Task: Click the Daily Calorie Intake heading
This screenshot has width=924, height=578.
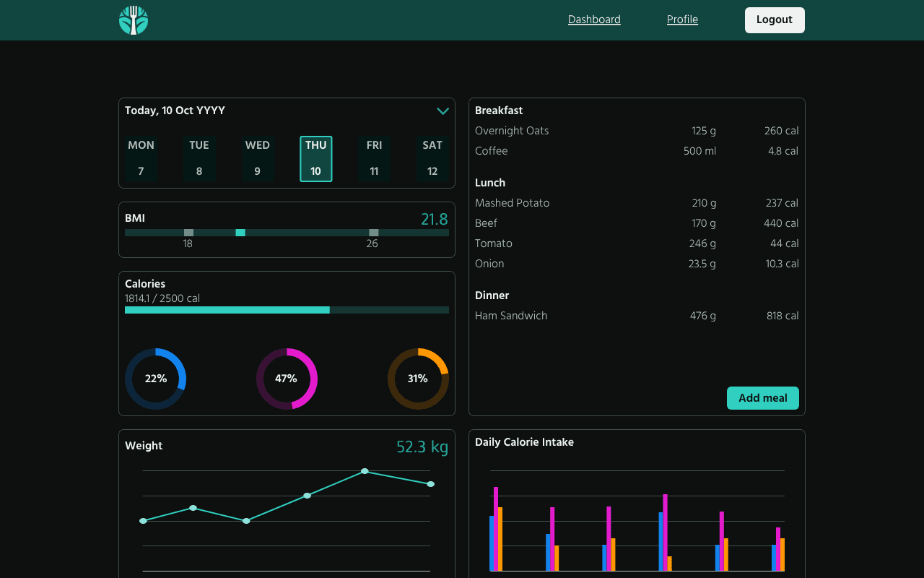Action: click(x=524, y=442)
